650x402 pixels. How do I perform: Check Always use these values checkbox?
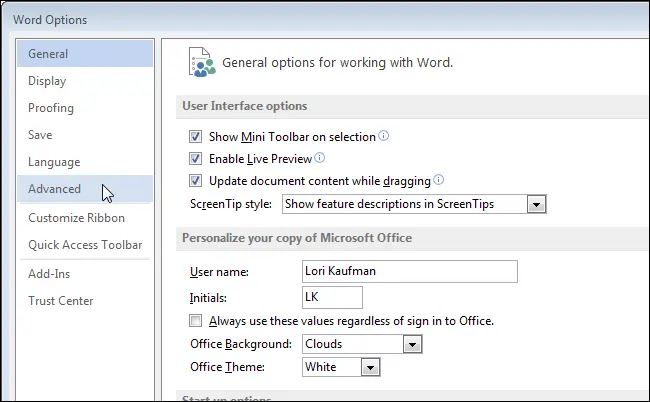(x=195, y=320)
